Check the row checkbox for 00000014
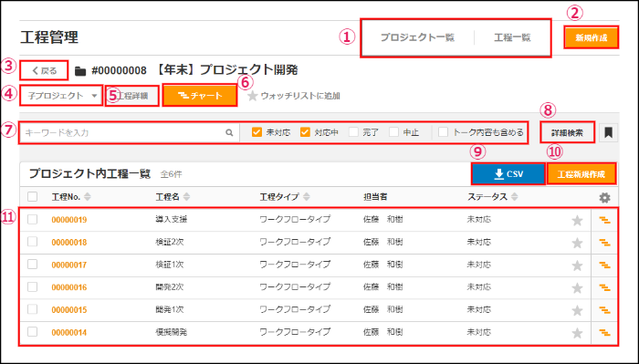The height and width of the screenshot is (364, 639). 33,332
